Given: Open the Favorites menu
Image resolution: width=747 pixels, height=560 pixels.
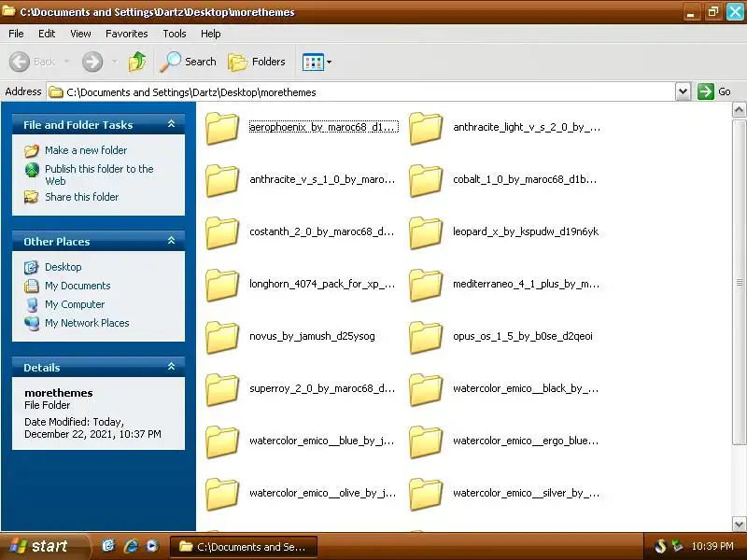Looking at the screenshot, I should pyautogui.click(x=127, y=34).
